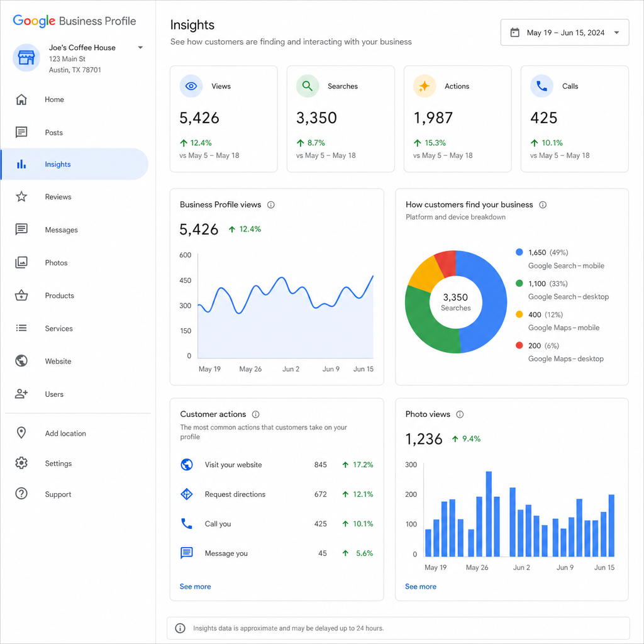Click the 3,350 Searches donut chart center

[x=455, y=302]
